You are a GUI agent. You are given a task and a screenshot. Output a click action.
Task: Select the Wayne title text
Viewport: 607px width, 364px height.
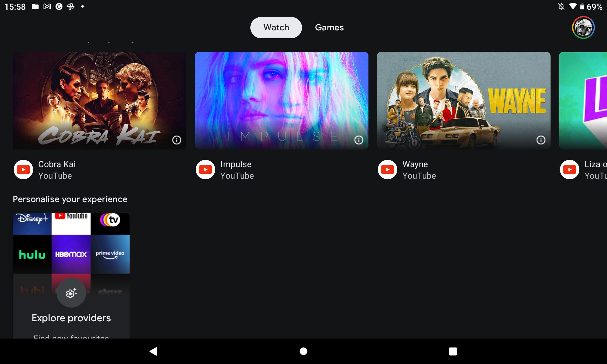[415, 164]
